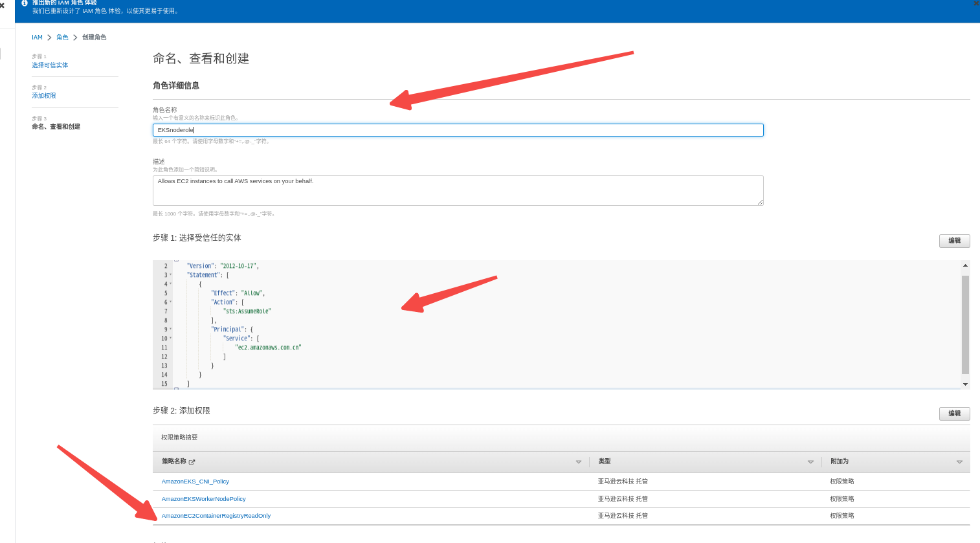Sort by the 附加为 column arrow
Screen dimensions: 980x543
pos(959,462)
